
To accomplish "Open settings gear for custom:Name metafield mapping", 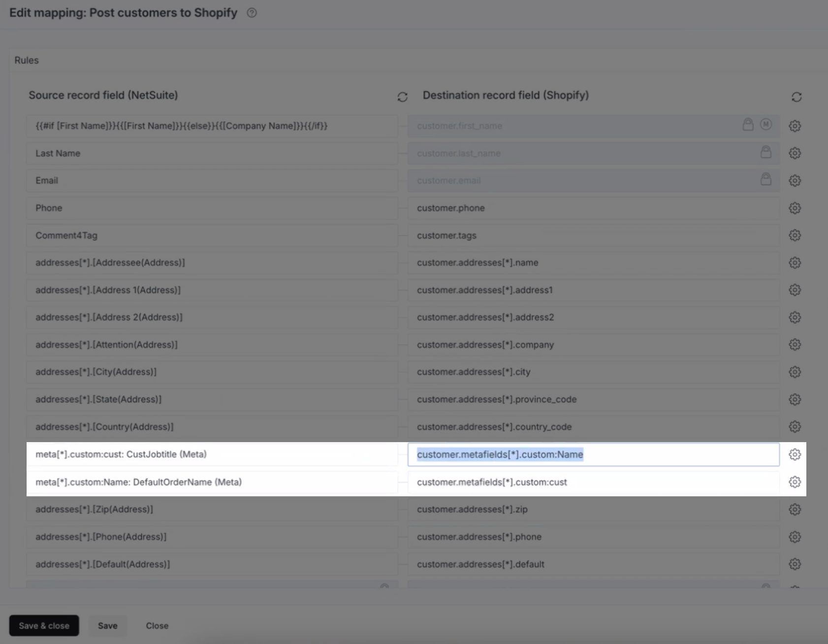I will [x=795, y=454].
